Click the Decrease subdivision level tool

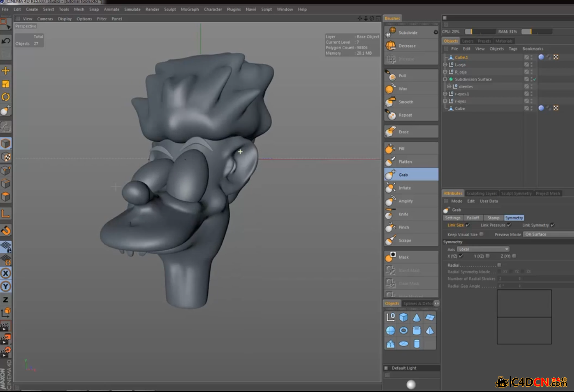coord(411,46)
